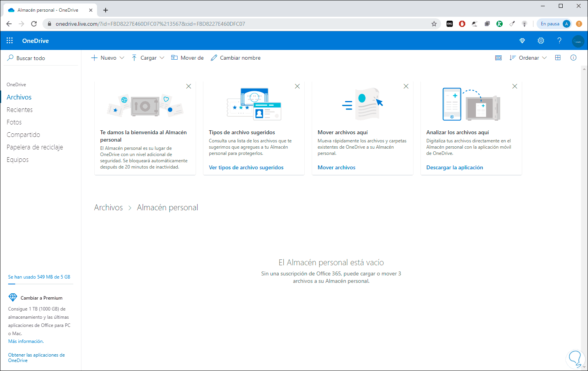
Task: Focus the Buscar todo search field
Action: click(x=41, y=58)
